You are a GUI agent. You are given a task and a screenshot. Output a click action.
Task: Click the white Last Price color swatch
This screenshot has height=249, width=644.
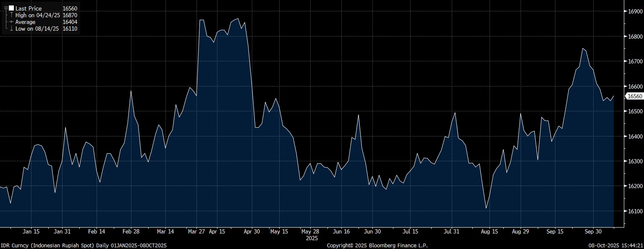pos(11,8)
